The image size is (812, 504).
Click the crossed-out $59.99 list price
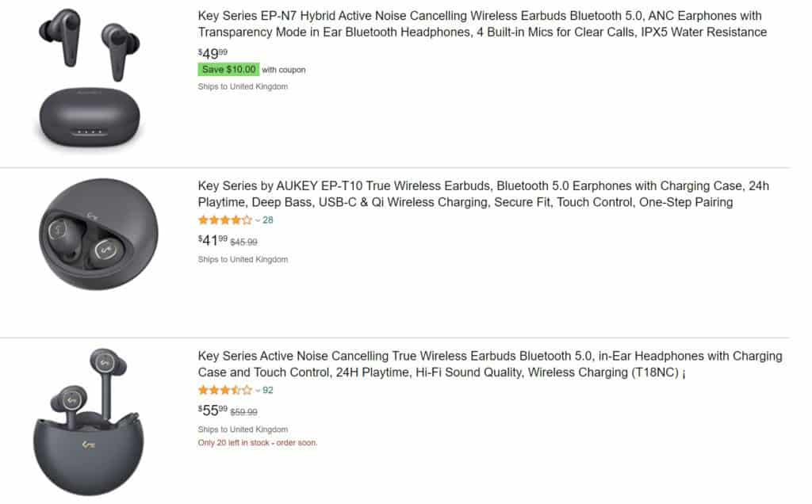243,412
